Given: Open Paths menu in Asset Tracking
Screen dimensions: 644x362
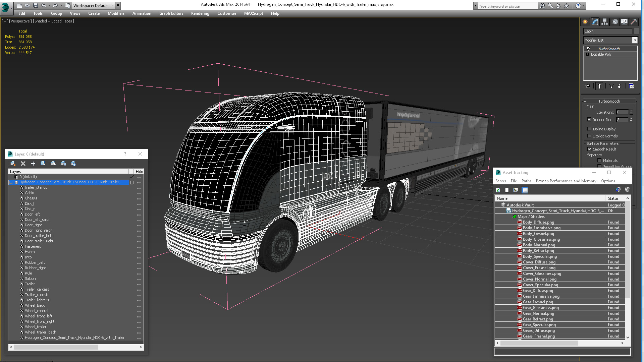Looking at the screenshot, I should [526, 181].
